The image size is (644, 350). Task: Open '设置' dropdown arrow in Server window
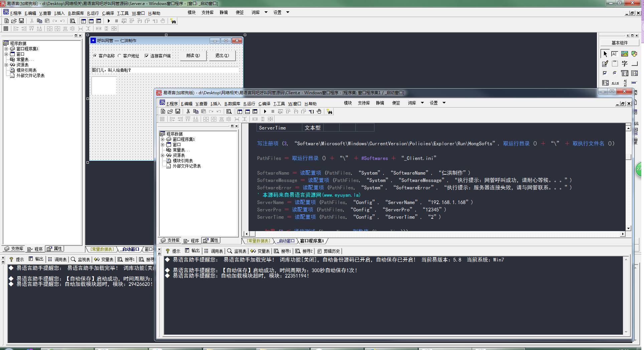point(288,12)
